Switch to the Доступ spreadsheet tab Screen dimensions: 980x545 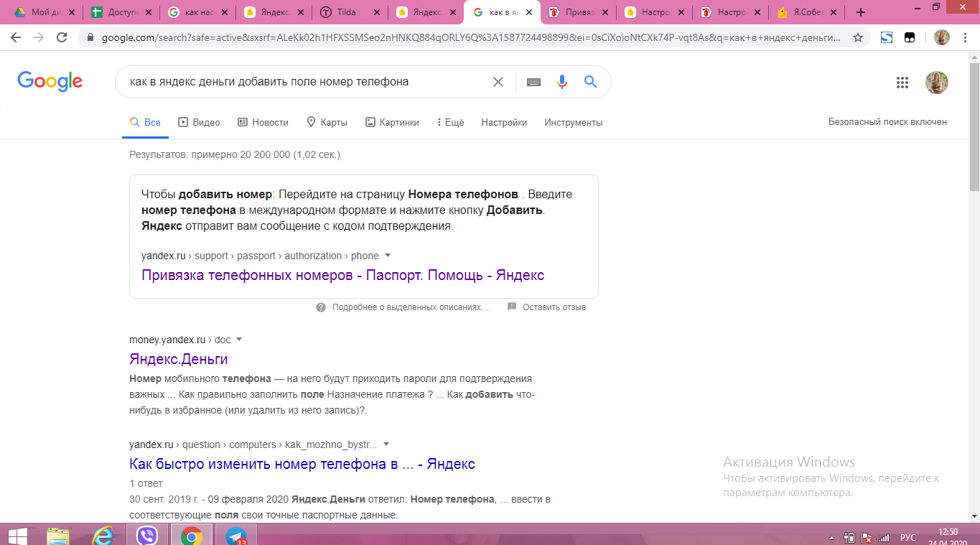(x=123, y=12)
